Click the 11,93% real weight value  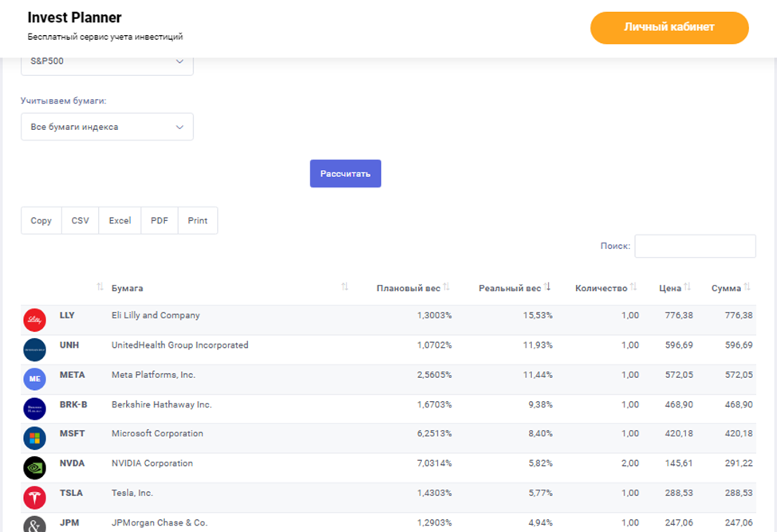[538, 345]
